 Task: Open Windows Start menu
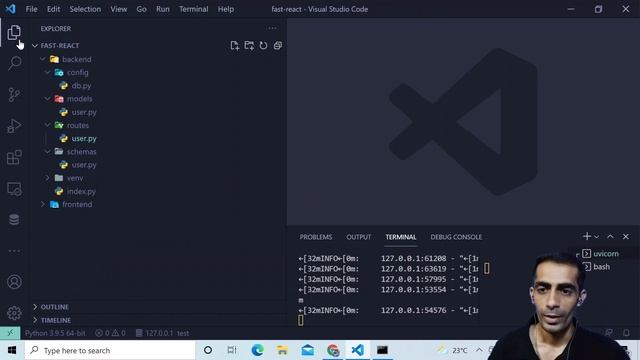point(12,350)
